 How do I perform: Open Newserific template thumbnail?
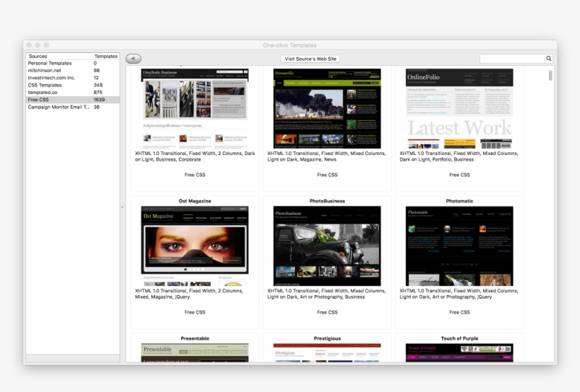tap(327, 108)
